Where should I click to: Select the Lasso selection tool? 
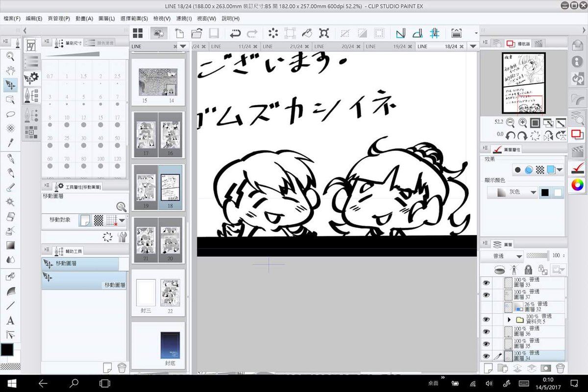[x=10, y=114]
